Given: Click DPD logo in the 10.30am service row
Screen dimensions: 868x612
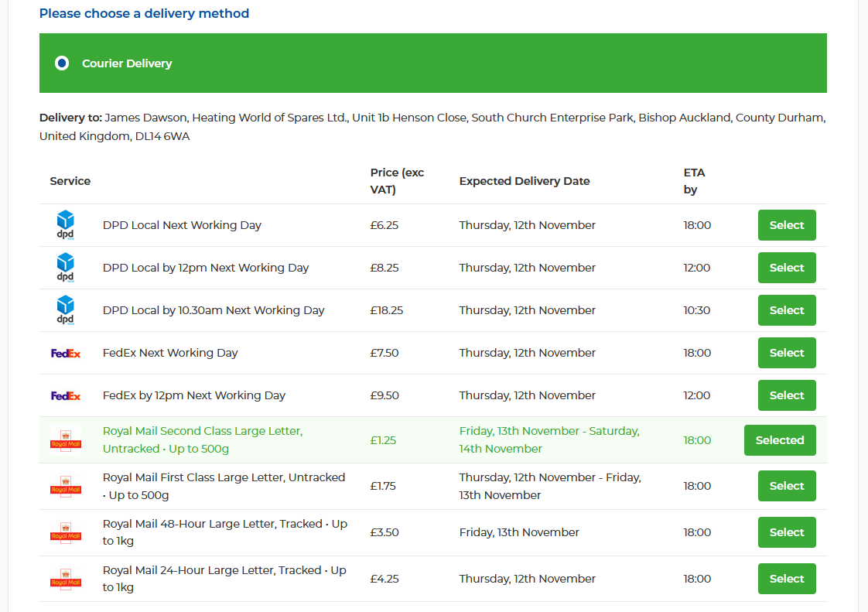Looking at the screenshot, I should tap(65, 310).
